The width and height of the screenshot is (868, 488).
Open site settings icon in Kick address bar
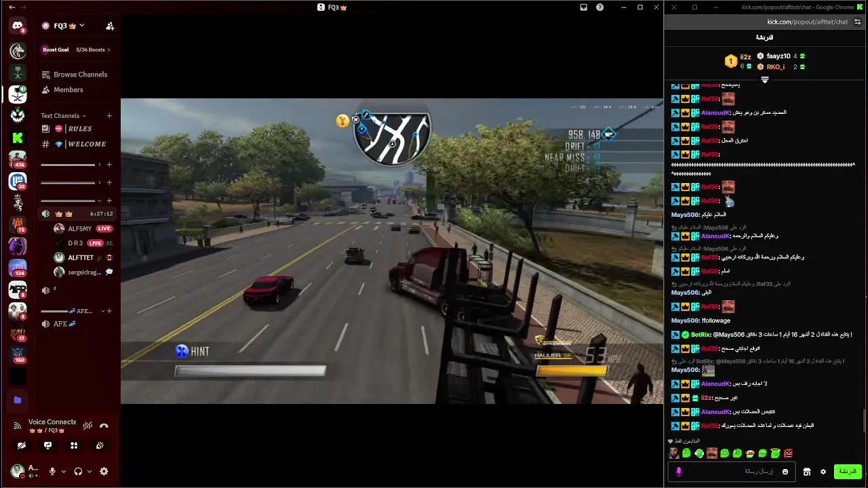tap(857, 22)
